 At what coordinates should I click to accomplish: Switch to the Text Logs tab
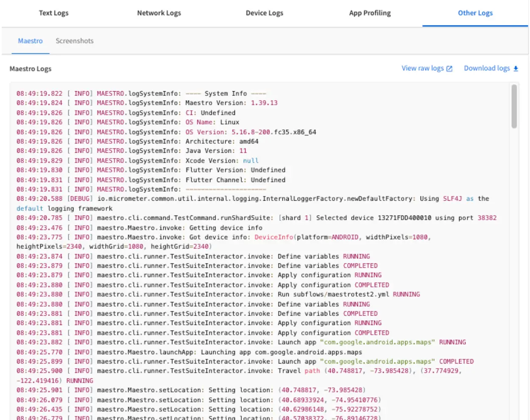pos(53,13)
